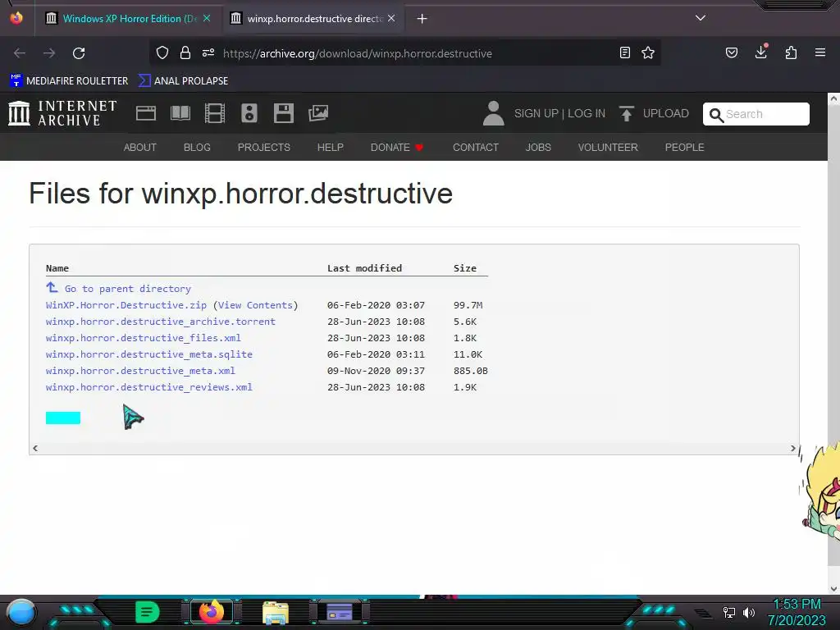Bookmark this page with the star
This screenshot has width=840, height=630.
click(x=648, y=52)
